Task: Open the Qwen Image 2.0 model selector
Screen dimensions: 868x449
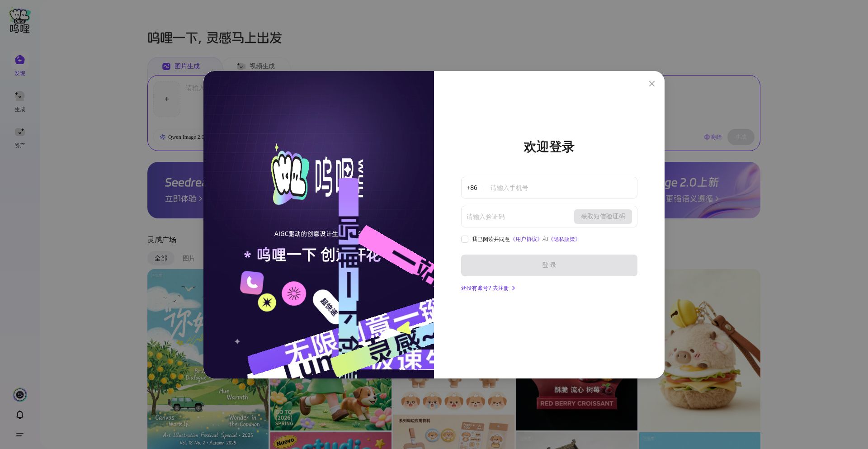Action: [182, 137]
